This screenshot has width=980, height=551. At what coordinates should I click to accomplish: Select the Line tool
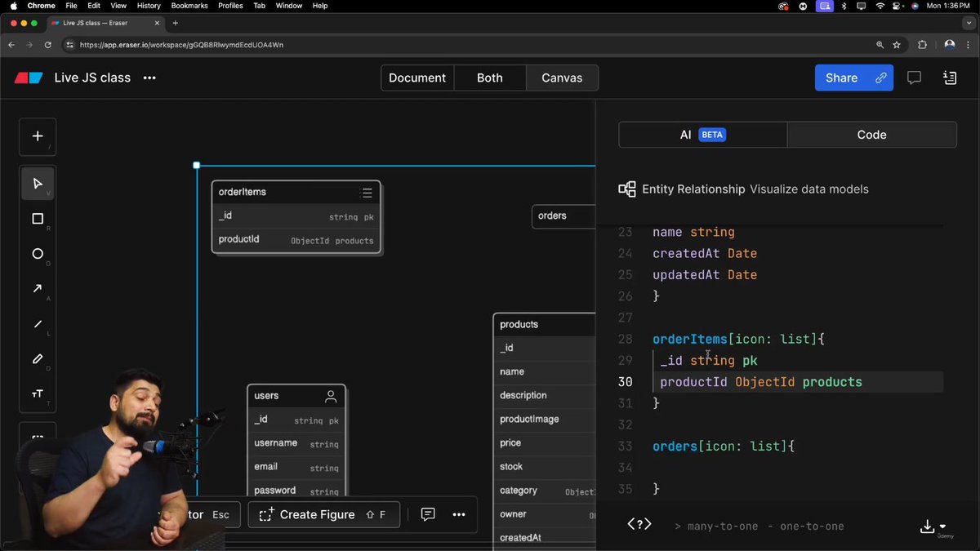pos(38,324)
